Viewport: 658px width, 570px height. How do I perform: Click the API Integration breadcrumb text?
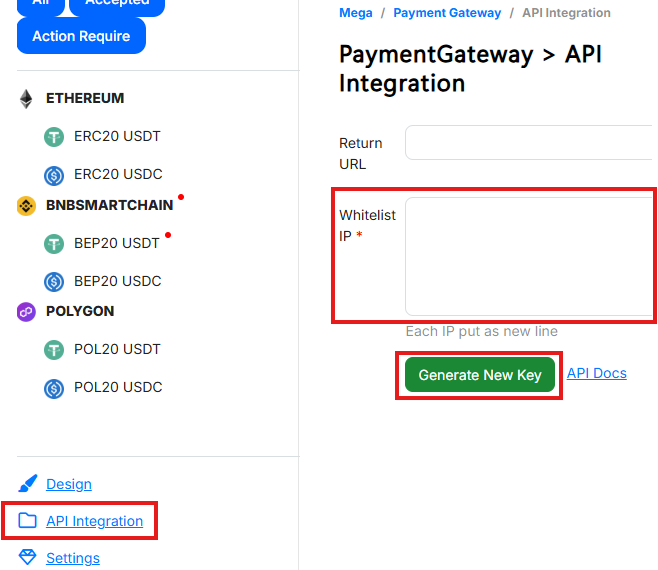(567, 13)
